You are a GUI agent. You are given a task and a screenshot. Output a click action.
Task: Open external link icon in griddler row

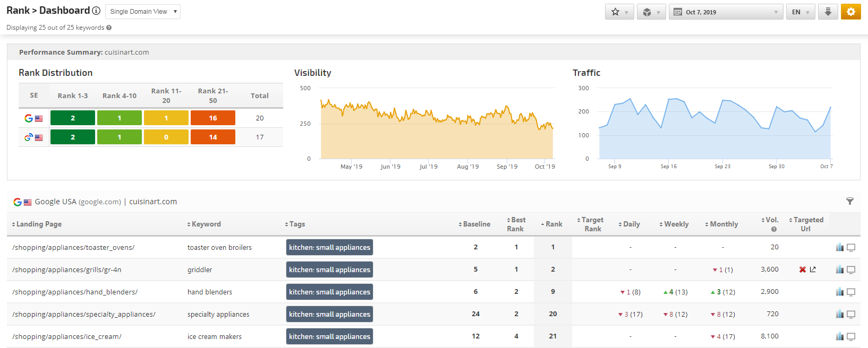813,269
